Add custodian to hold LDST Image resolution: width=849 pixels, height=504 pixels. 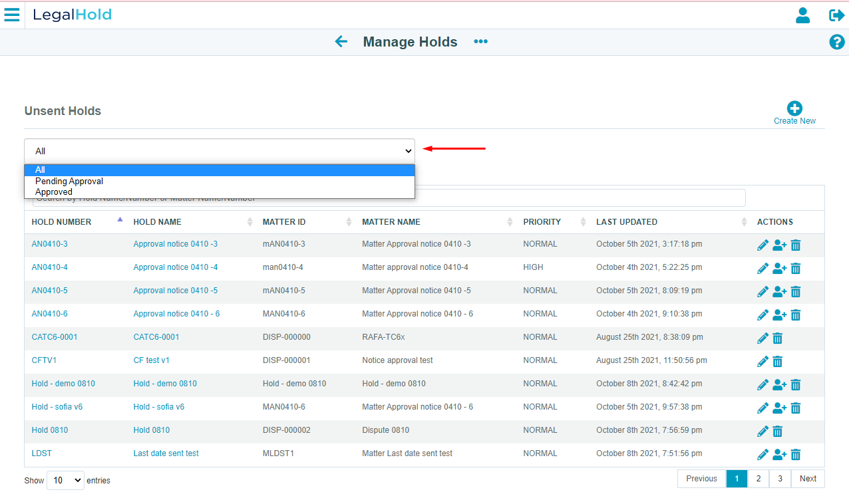779,455
